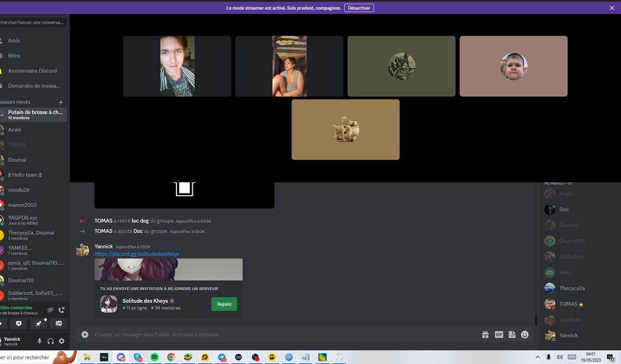Open the soundboard panel
This screenshot has height=364, width=621.
[58, 323]
